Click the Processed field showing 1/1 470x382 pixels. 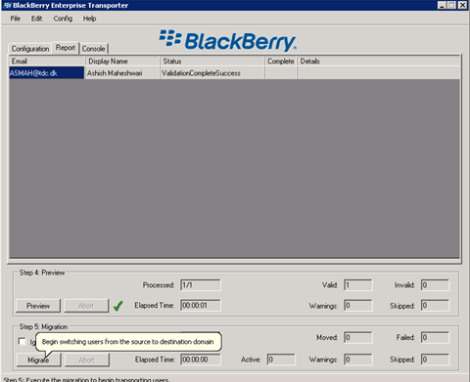coord(200,285)
